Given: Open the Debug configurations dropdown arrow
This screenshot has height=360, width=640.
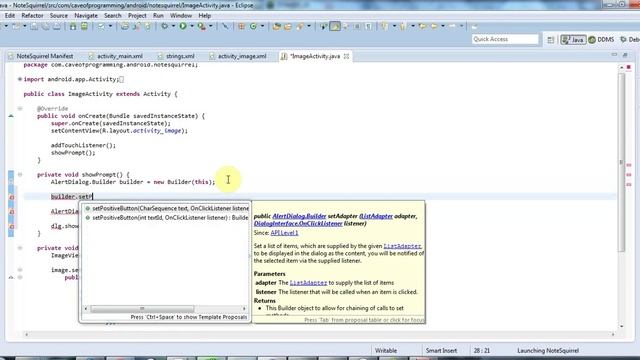Looking at the screenshot, I should (x=173, y=27).
